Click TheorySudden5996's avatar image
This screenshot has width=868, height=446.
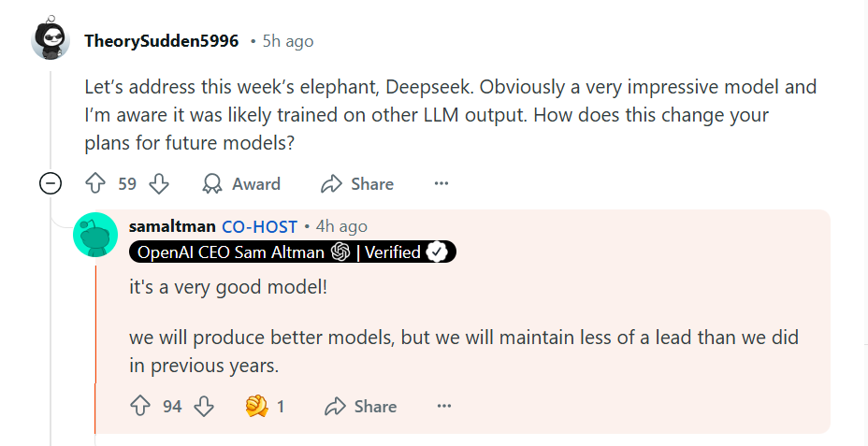pyautogui.click(x=51, y=41)
